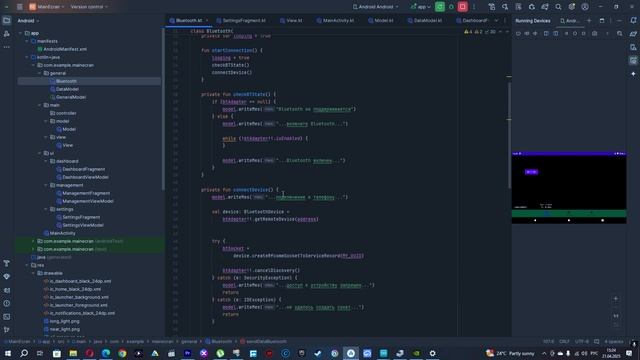
Task: Open the Android device selector dropdown
Action: [x=376, y=7]
